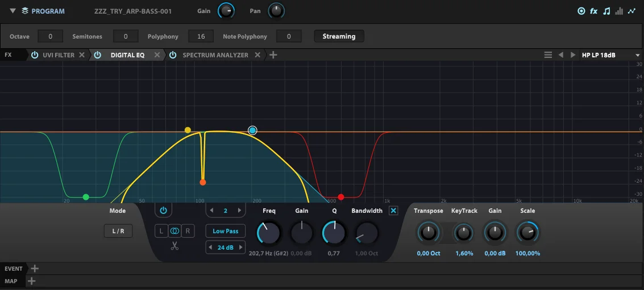Image resolution: width=644 pixels, height=290 pixels.
Task: Adjust the Transpose knob
Action: [429, 233]
